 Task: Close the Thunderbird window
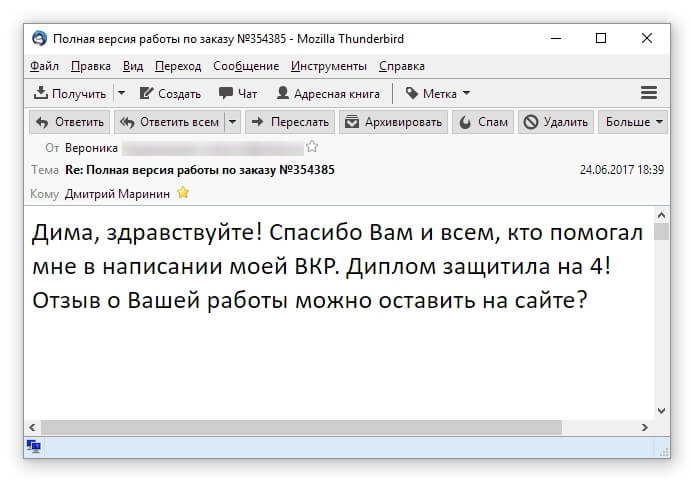(647, 39)
